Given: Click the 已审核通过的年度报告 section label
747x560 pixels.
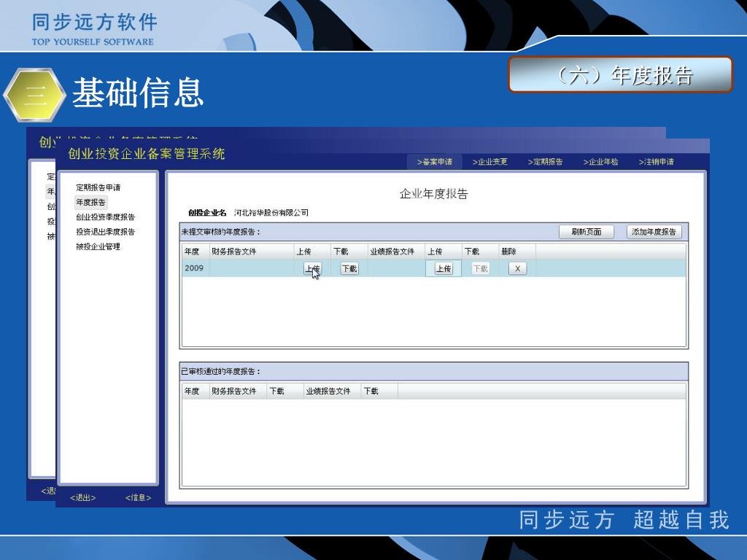Looking at the screenshot, I should (x=220, y=371).
